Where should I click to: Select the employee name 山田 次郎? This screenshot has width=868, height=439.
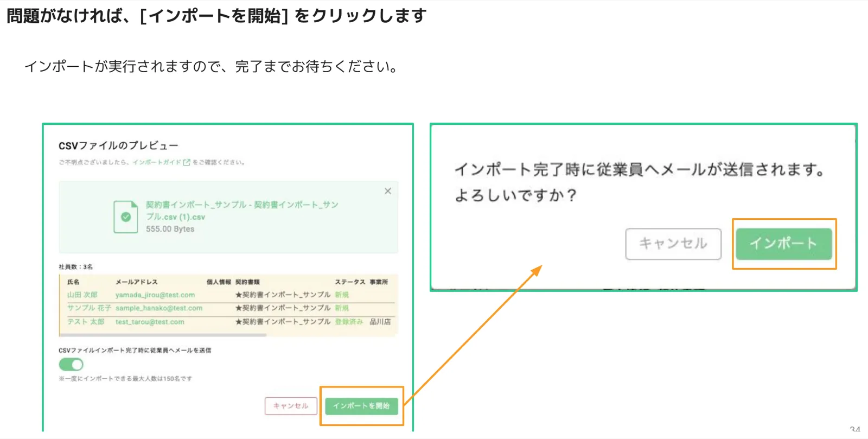click(x=82, y=295)
